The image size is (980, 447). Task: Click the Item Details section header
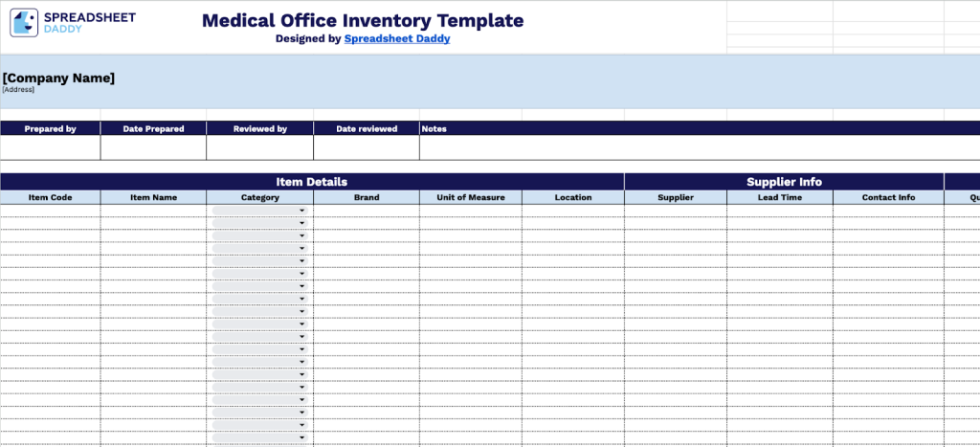[x=312, y=182]
